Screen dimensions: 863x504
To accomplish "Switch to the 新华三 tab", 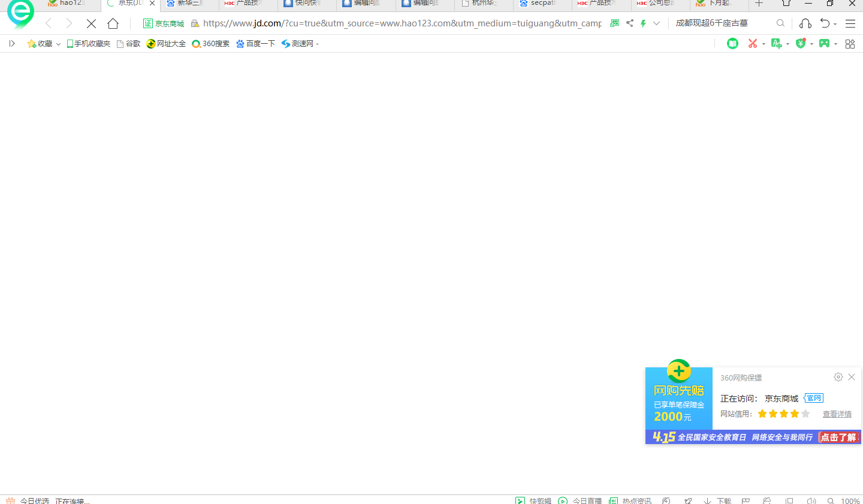I will pos(190,4).
